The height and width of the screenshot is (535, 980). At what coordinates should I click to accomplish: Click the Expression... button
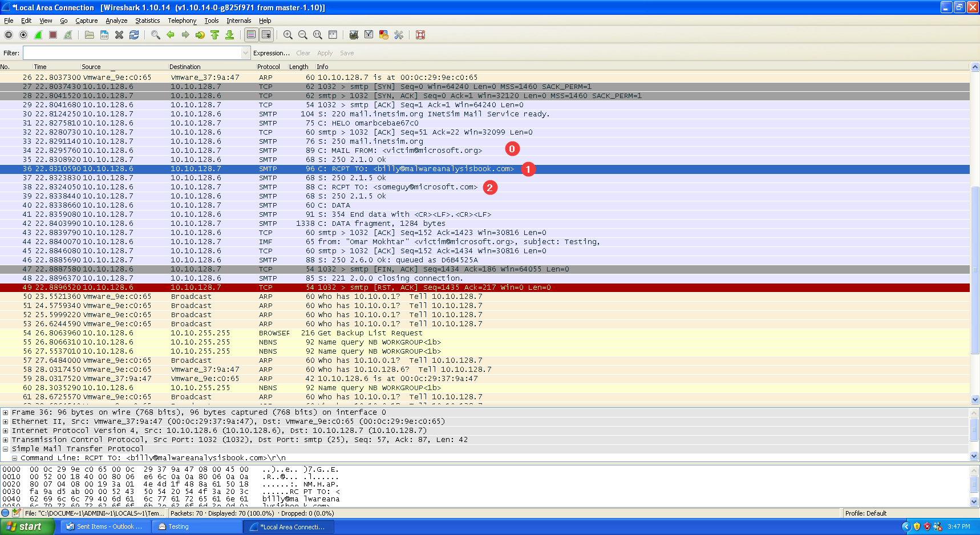(x=272, y=53)
